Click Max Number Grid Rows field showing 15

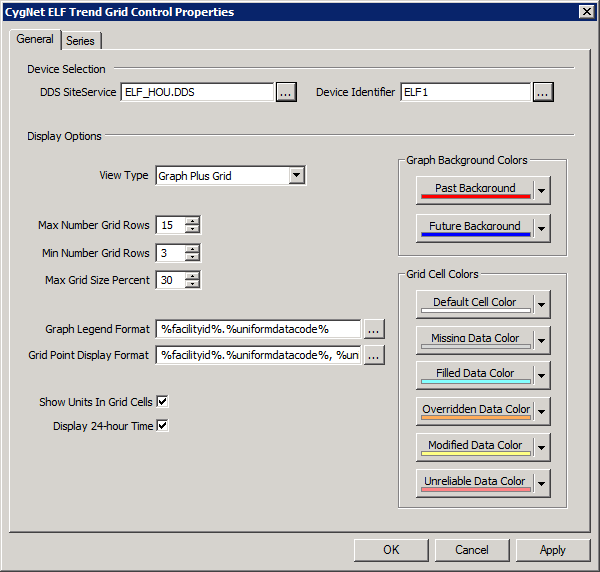point(171,225)
